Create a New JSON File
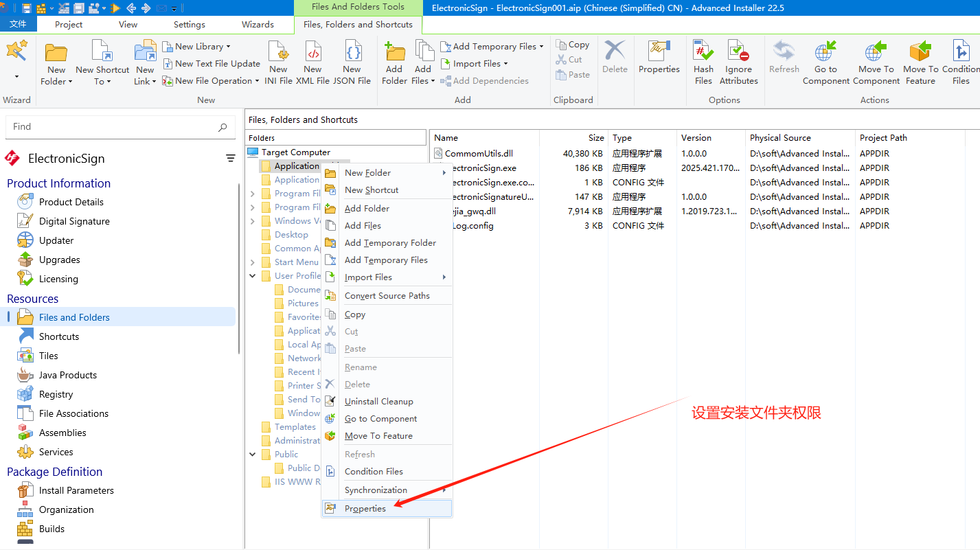This screenshot has width=980, height=550. (352, 63)
